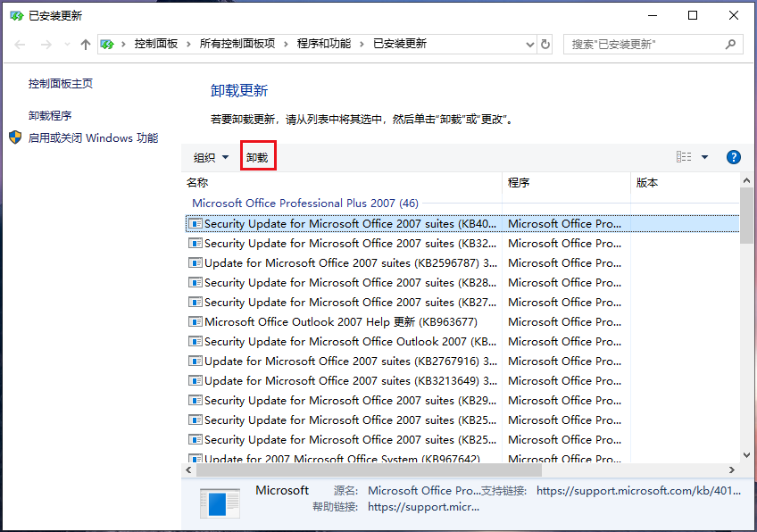
Task: Expand chevron after 程序和功能 breadcrumb
Action: [362, 45]
